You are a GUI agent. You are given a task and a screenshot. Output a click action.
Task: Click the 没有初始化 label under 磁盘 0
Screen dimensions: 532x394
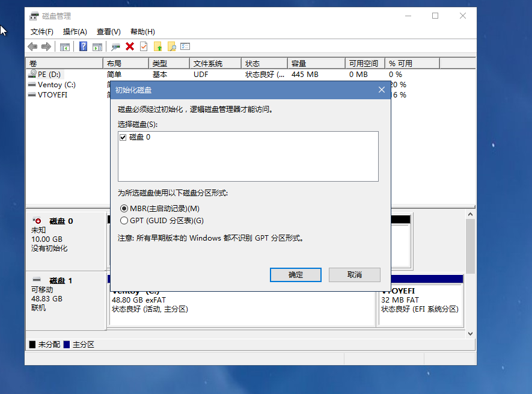pos(49,248)
